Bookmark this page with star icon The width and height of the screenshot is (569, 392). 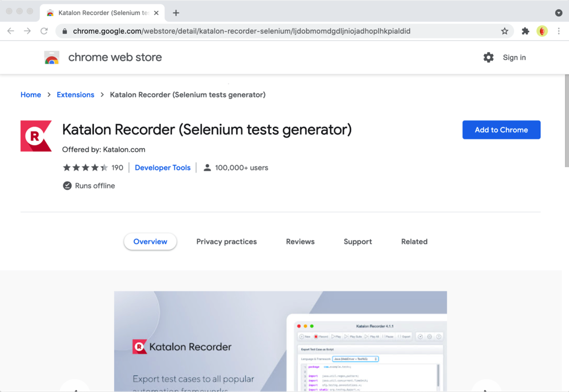(505, 31)
